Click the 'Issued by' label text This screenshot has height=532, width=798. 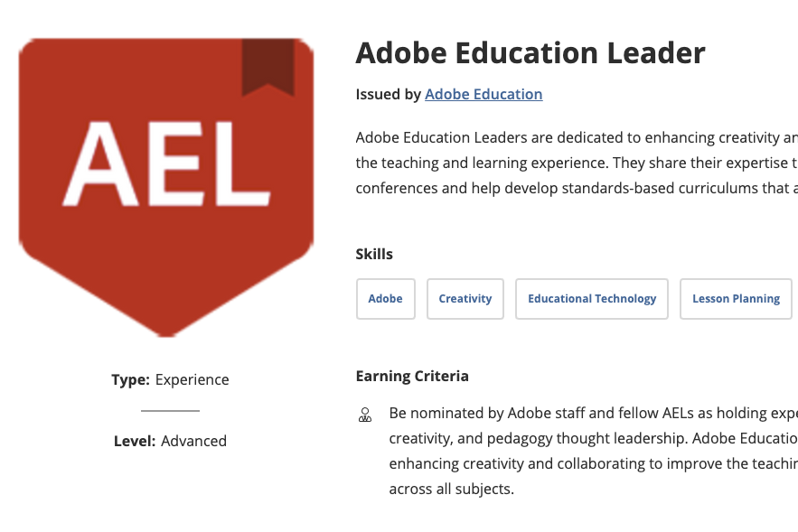coord(389,94)
